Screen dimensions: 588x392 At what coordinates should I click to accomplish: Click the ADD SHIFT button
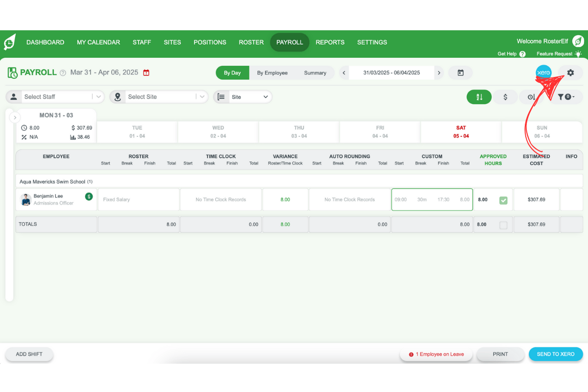point(29,354)
